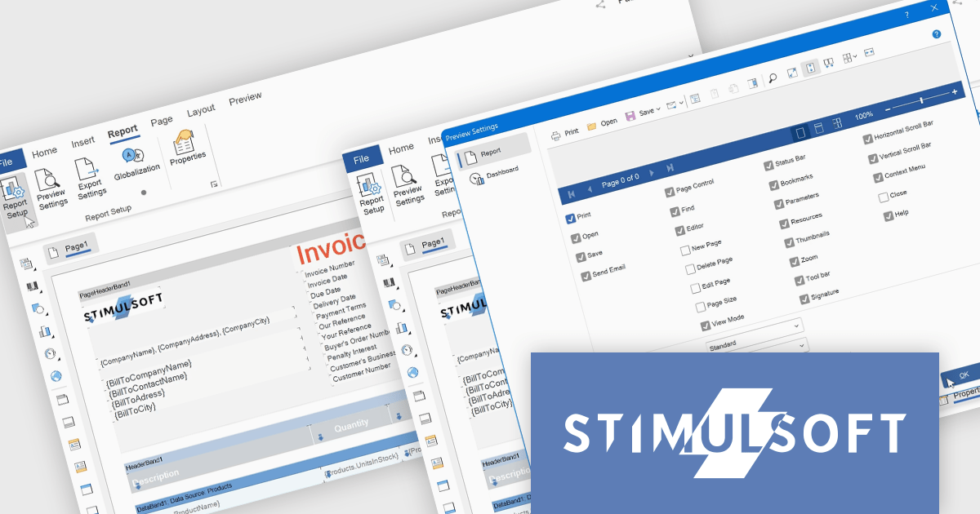Open the Home tab in left window
The width and height of the screenshot is (980, 514).
[x=44, y=152]
